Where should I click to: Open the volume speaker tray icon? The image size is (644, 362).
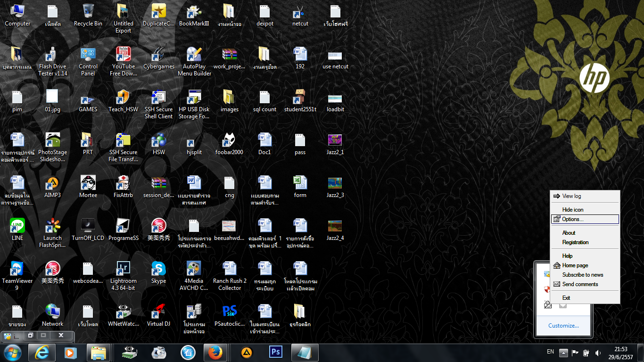tap(598, 353)
